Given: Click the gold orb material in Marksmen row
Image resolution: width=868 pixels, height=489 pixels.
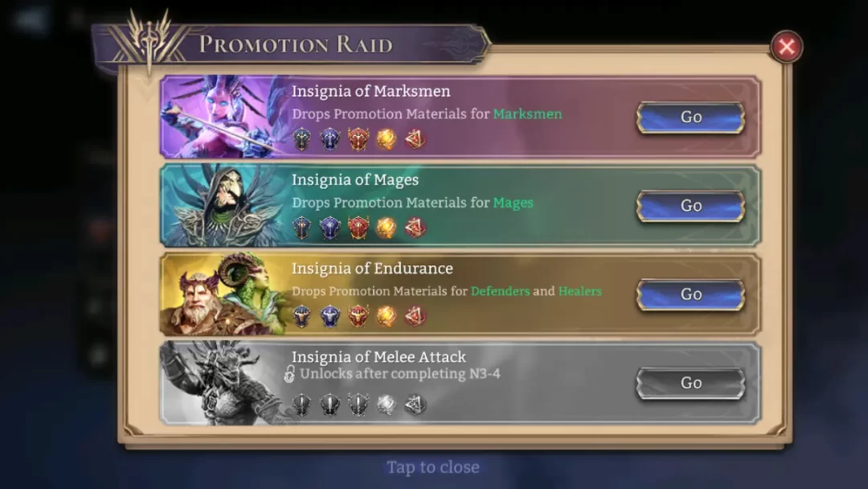Looking at the screenshot, I should [x=387, y=140].
